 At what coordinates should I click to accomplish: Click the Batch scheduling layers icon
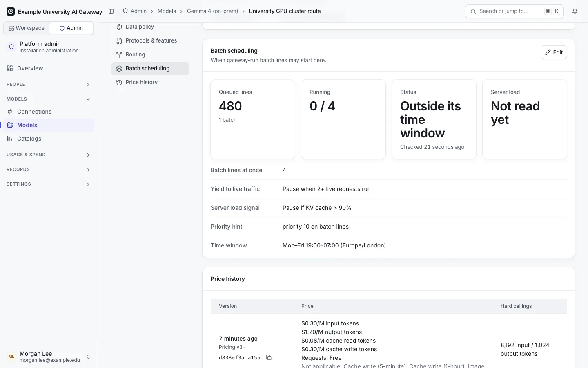(x=119, y=68)
